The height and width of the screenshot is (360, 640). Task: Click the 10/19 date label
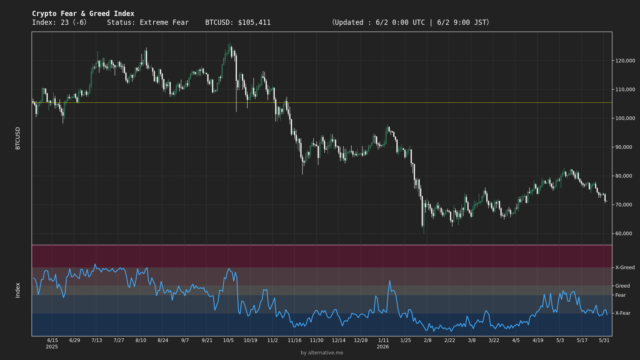(251, 340)
